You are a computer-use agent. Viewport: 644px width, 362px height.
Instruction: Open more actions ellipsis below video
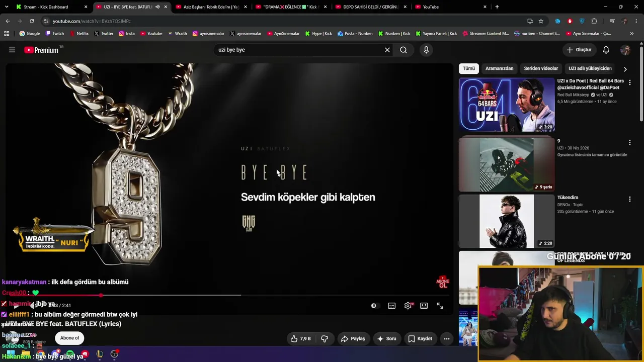coord(446,339)
